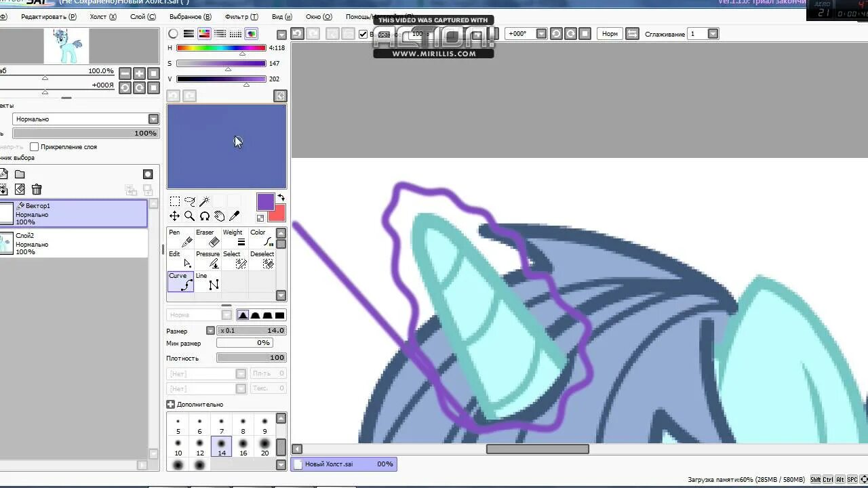Viewport: 868px width, 488px height.
Task: Open the Сглаживание stabilizer dropdown
Action: 713,33
